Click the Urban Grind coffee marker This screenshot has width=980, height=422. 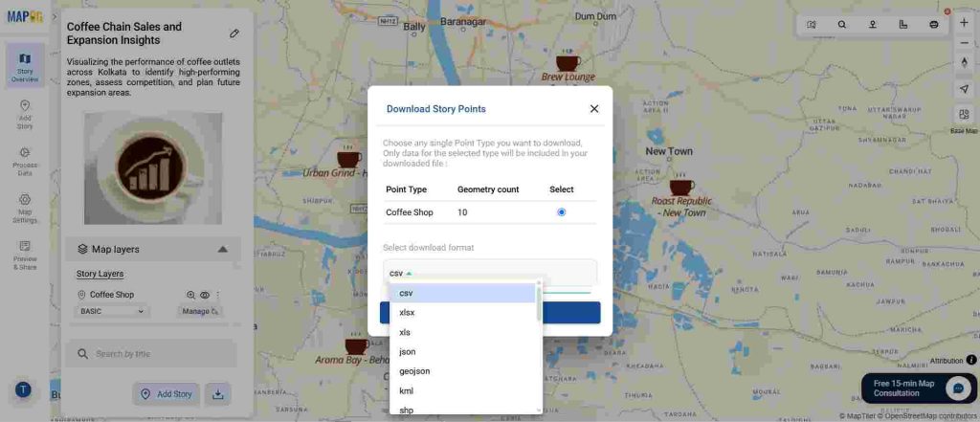[x=348, y=159]
